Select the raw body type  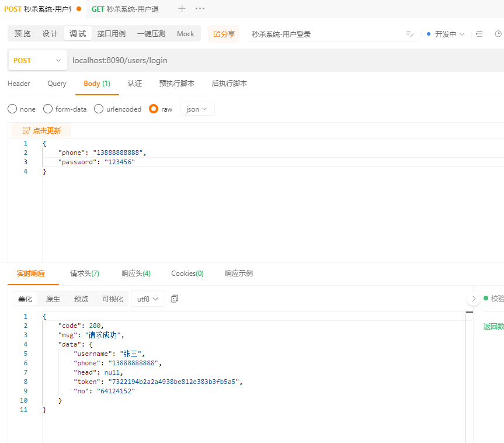tap(154, 109)
